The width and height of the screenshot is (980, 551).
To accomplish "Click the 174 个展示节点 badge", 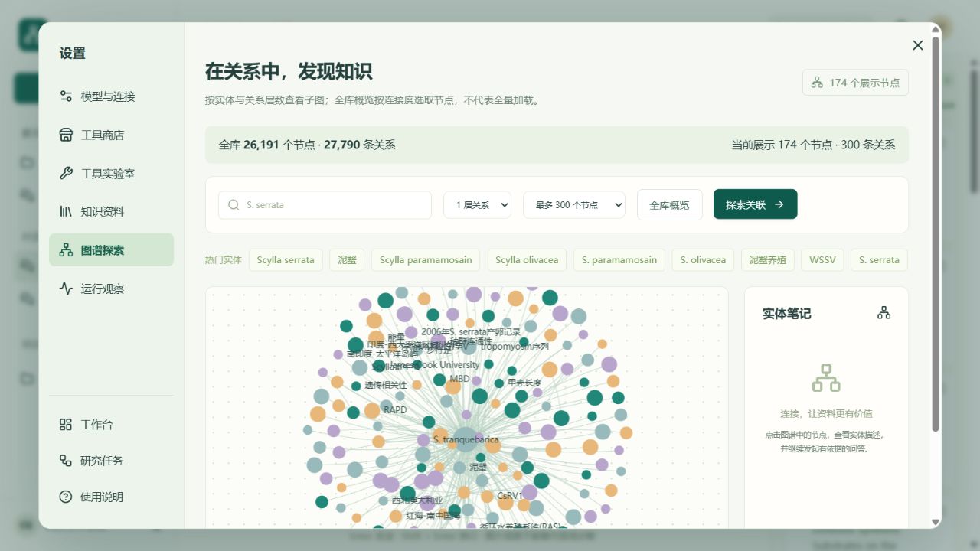I will tap(855, 83).
